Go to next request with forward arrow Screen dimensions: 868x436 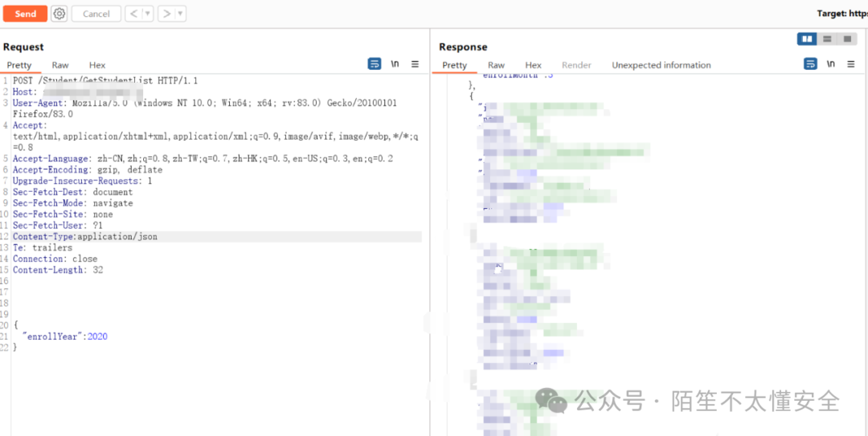pos(166,14)
